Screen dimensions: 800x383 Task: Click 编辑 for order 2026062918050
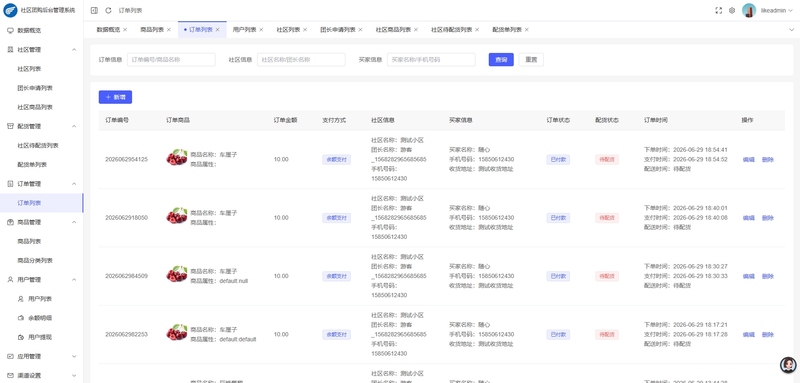click(x=748, y=218)
